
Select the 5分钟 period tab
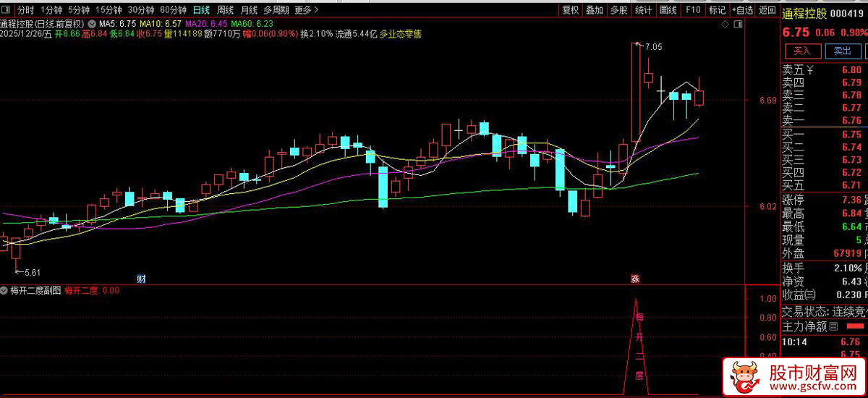79,10
